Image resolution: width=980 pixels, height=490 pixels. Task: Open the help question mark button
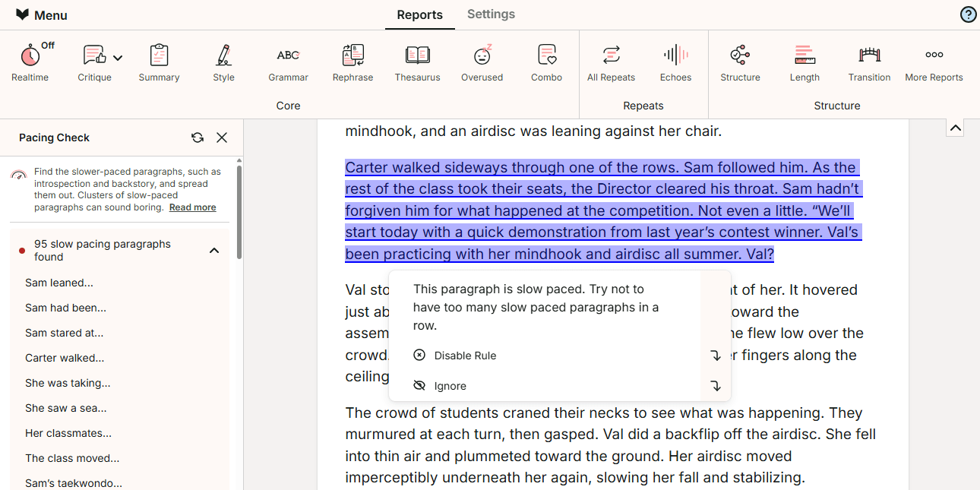[x=968, y=14]
